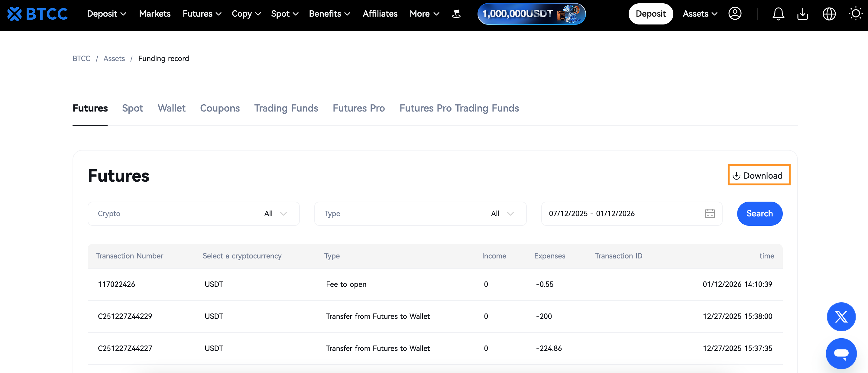868x373 pixels.
Task: Open the notifications bell
Action: click(778, 14)
